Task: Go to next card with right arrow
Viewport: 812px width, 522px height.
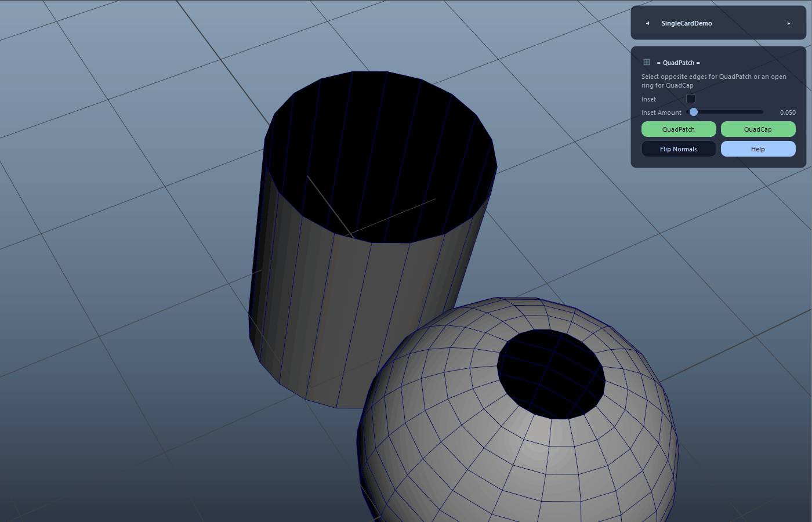Action: click(789, 23)
